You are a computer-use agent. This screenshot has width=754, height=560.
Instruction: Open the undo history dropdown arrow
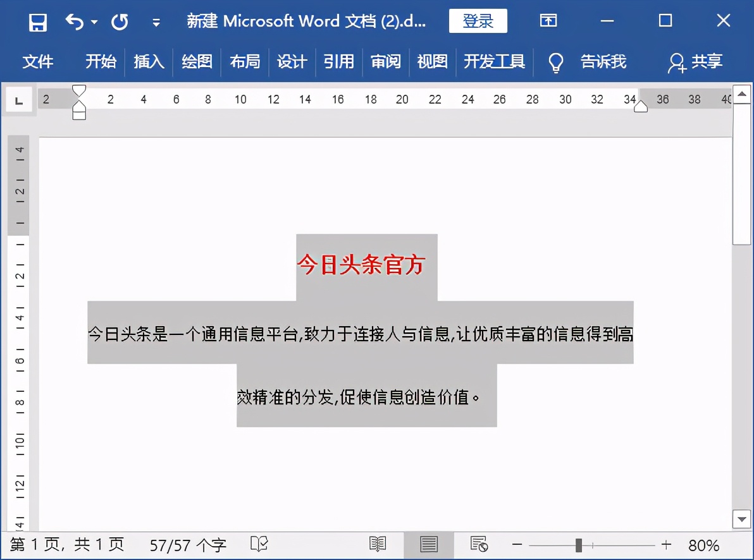(94, 22)
